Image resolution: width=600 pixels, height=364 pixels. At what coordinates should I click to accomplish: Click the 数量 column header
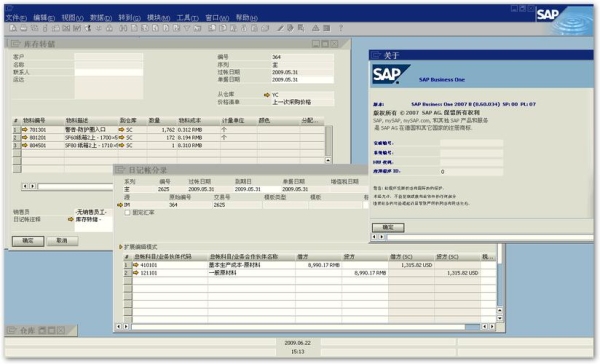coord(162,121)
